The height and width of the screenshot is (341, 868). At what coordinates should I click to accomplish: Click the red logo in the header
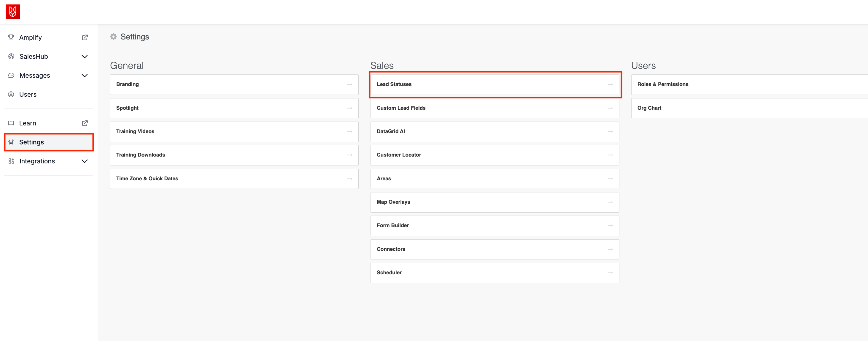13,12
